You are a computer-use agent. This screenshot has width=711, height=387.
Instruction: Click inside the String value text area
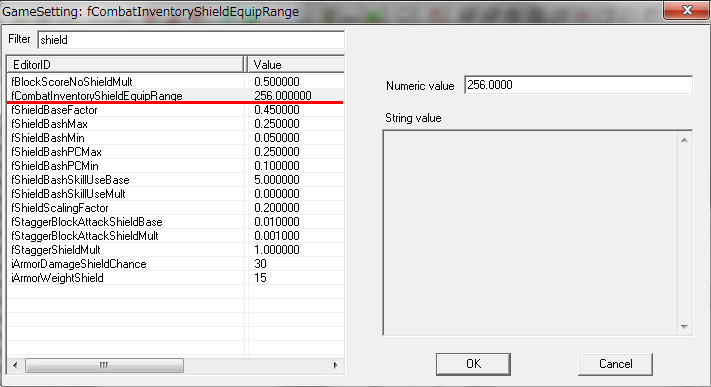(530, 233)
